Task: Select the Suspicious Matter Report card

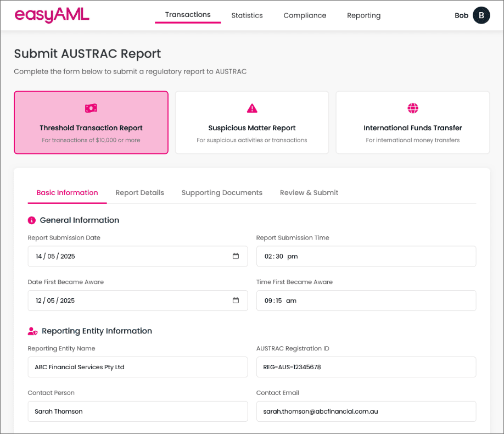Action: coord(252,123)
